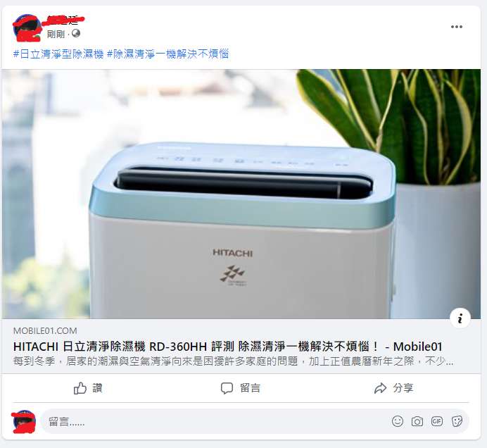Click the speech bubble 留言 icon
This screenshot has height=448, width=487.
point(227,388)
